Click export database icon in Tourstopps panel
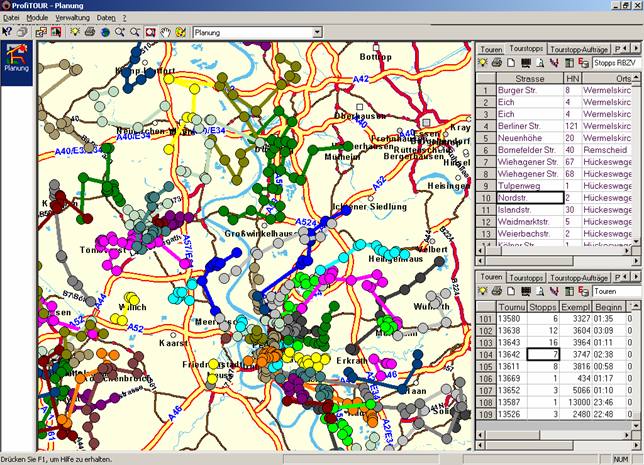The height and width of the screenshot is (465, 644). coord(583,62)
